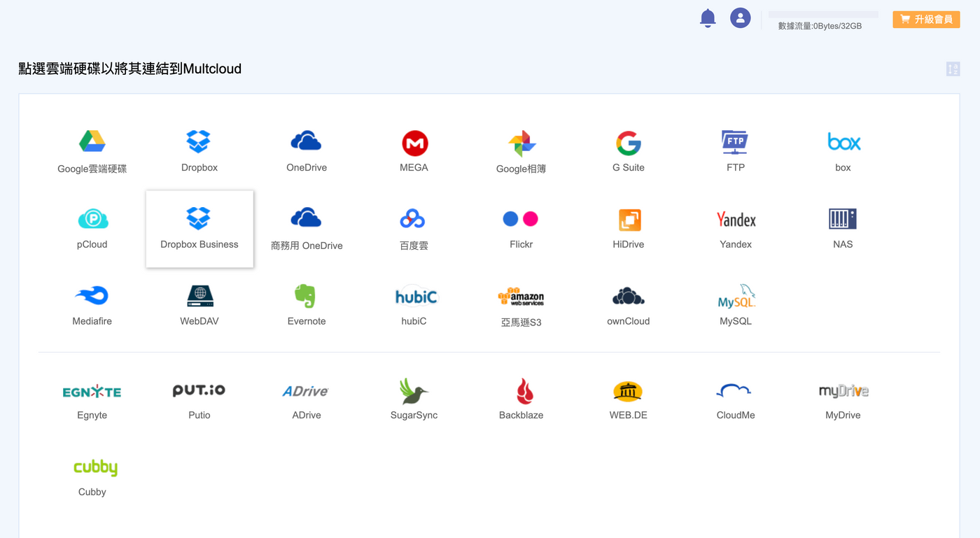Click the sort order icon at top right
This screenshot has height=538, width=980.
(953, 69)
